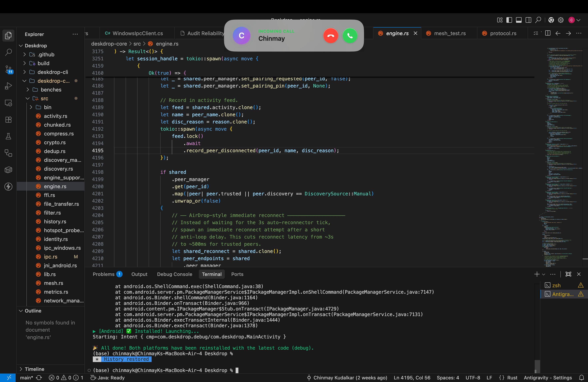
Task: Open the Extensions view
Action: 8,120
